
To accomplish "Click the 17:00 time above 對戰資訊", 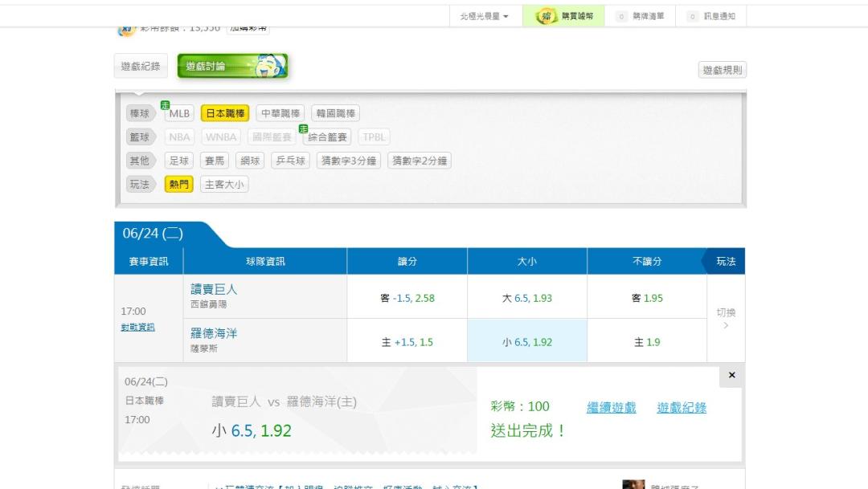I will 133,312.
